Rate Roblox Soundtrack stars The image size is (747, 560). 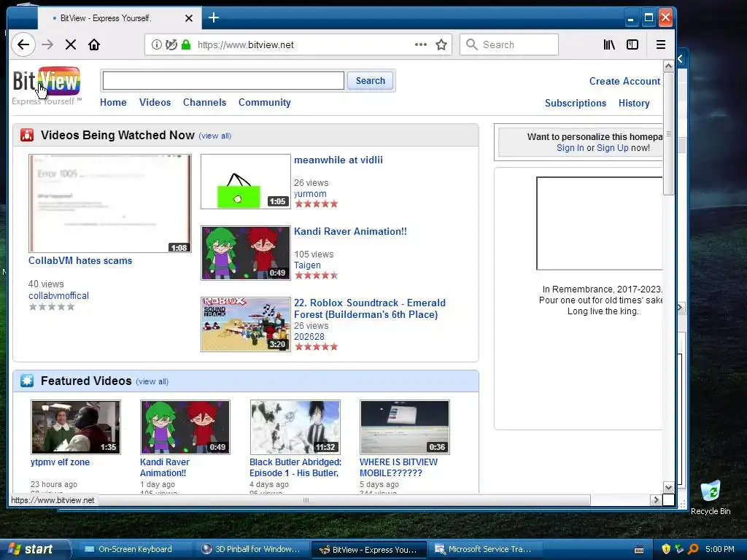coord(317,347)
